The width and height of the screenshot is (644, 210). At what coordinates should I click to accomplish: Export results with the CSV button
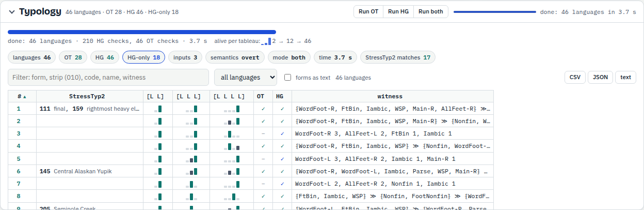tap(575, 77)
